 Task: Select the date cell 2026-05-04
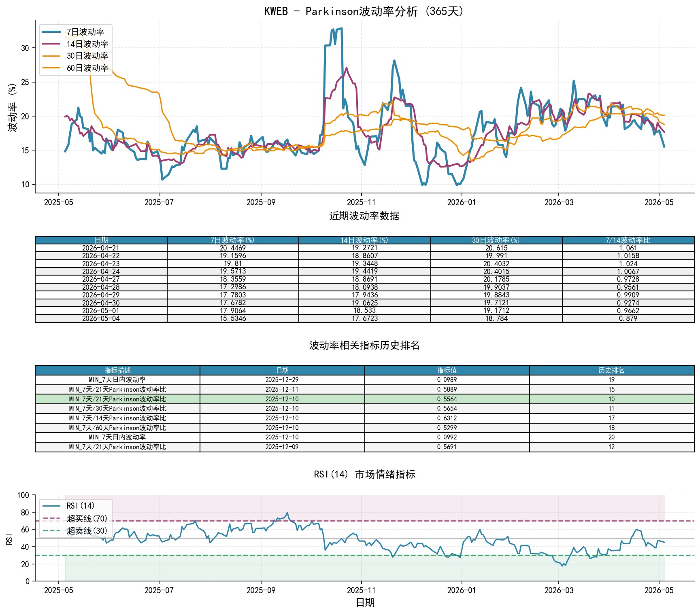(x=101, y=318)
